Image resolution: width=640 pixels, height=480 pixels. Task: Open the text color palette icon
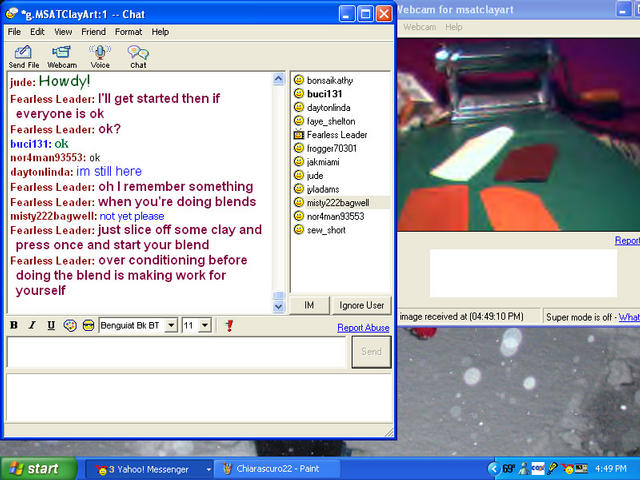tap(70, 325)
